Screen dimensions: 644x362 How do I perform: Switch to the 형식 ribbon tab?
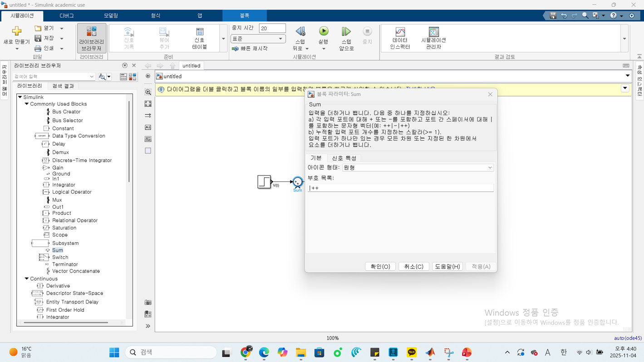(156, 15)
